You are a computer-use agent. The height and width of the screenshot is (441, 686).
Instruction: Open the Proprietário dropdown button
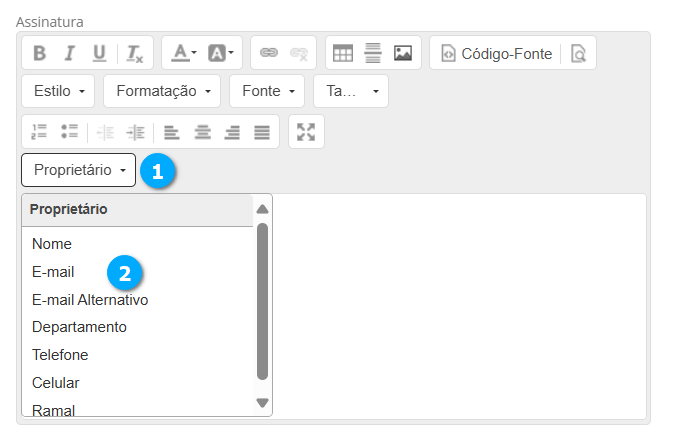click(78, 170)
